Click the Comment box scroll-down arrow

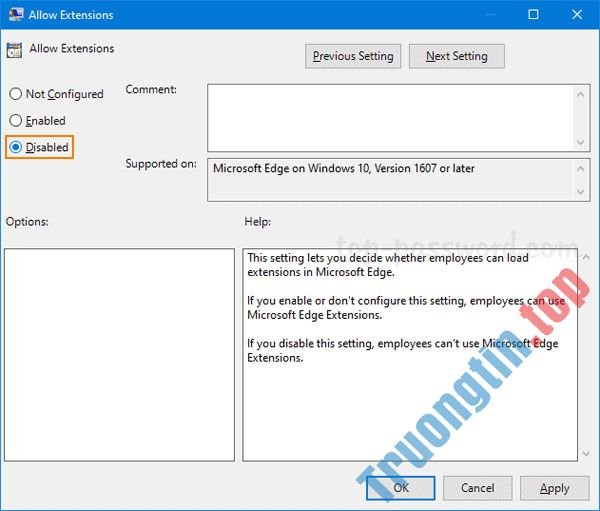(580, 142)
